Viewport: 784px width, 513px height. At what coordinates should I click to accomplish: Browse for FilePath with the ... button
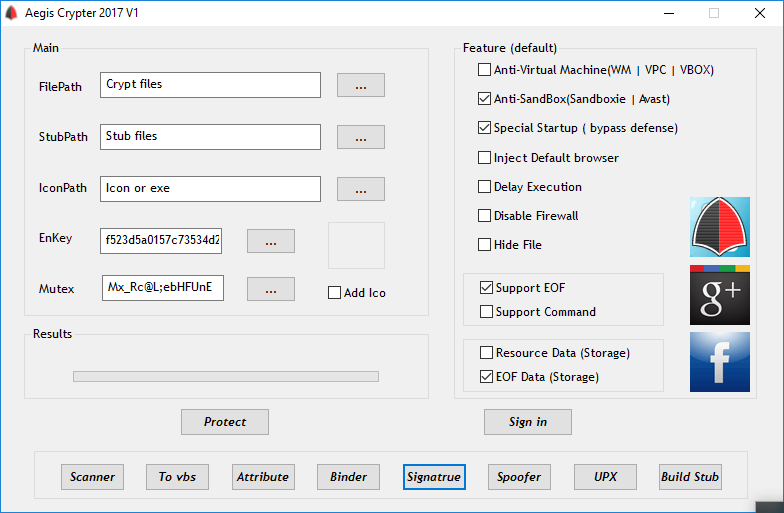click(360, 85)
